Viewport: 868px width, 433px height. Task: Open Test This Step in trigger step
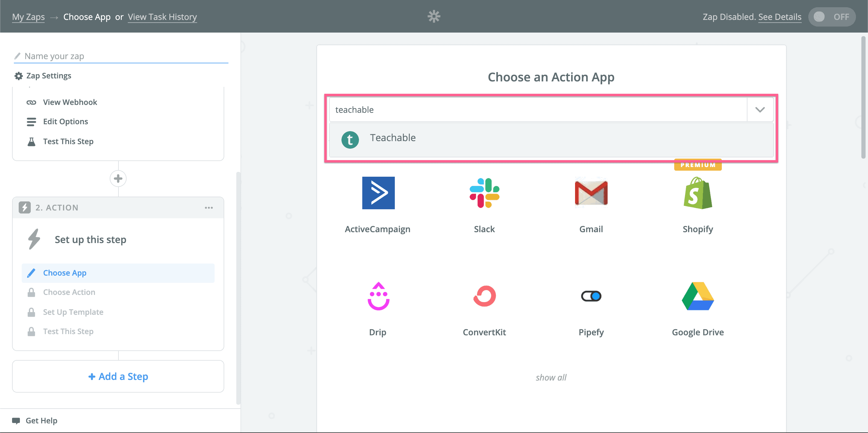tap(68, 141)
